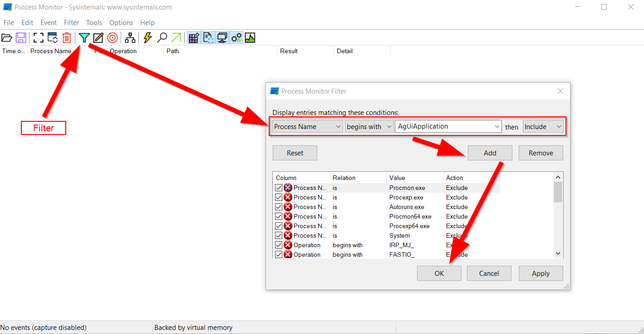Click the Clear trash can toolbar icon

[67, 38]
